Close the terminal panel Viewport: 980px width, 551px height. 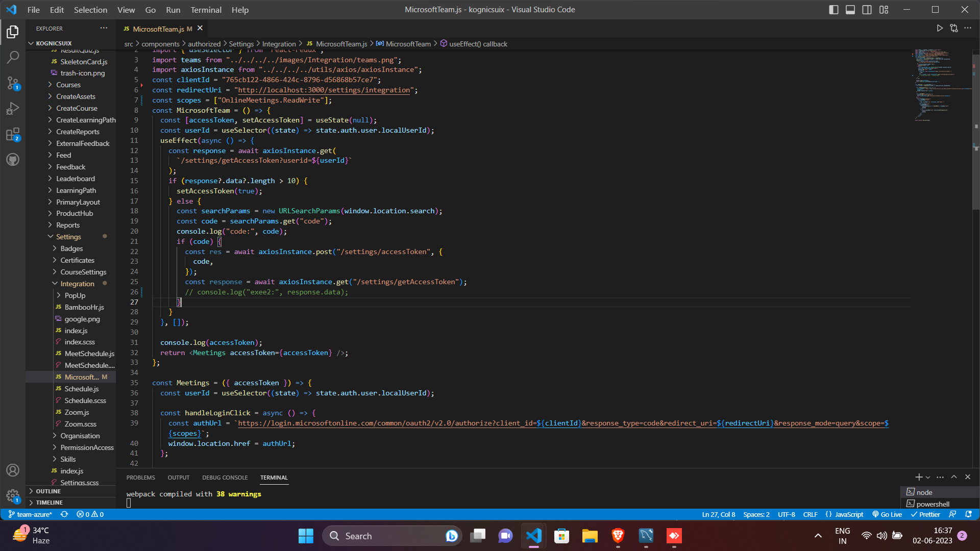[968, 477]
